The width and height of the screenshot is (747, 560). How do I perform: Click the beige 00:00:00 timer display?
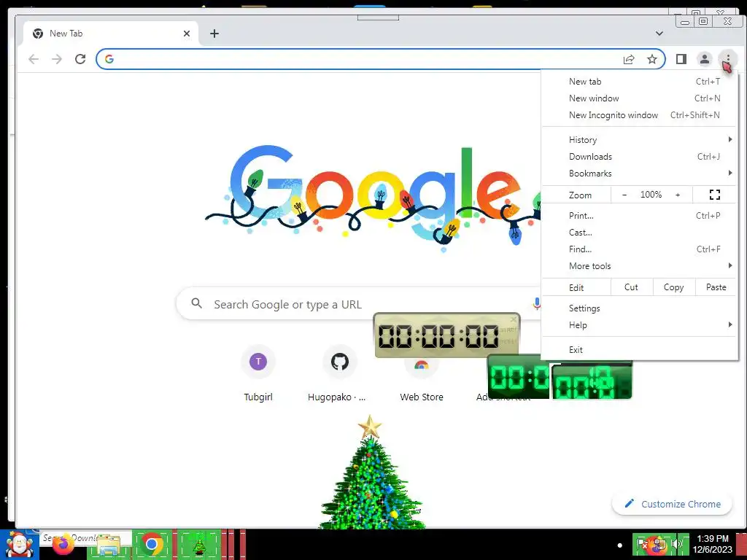pos(438,337)
